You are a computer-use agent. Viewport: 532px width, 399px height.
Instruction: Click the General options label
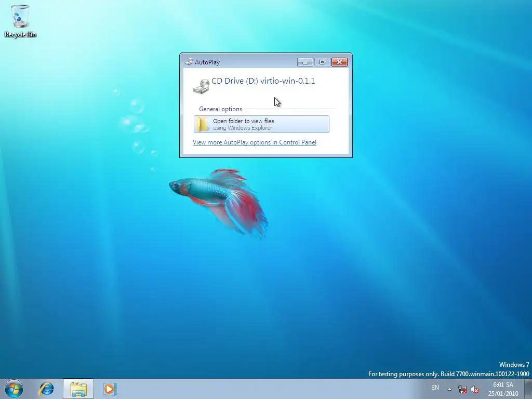point(220,109)
